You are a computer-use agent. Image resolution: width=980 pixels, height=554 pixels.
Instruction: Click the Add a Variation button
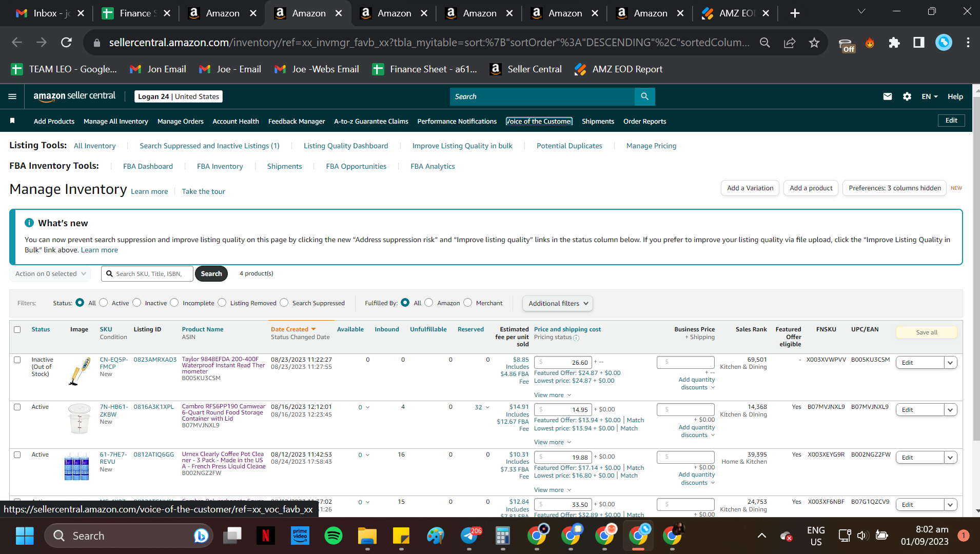(750, 188)
